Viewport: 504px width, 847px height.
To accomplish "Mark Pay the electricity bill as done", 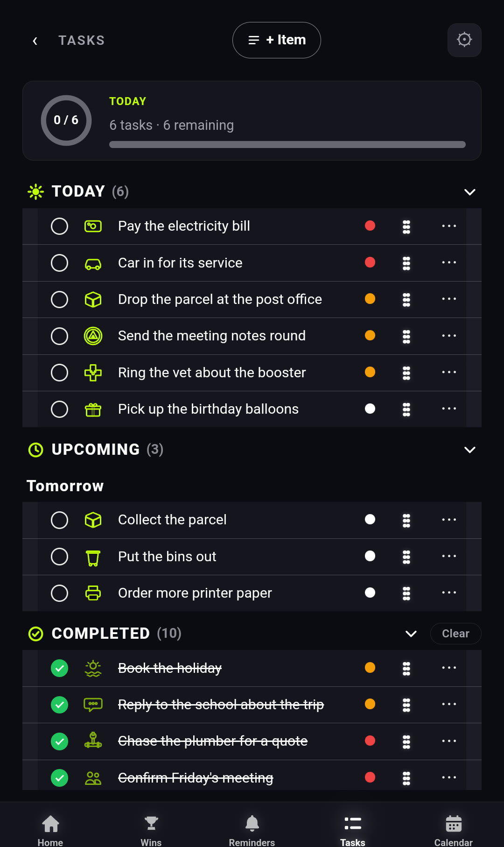I will [59, 226].
